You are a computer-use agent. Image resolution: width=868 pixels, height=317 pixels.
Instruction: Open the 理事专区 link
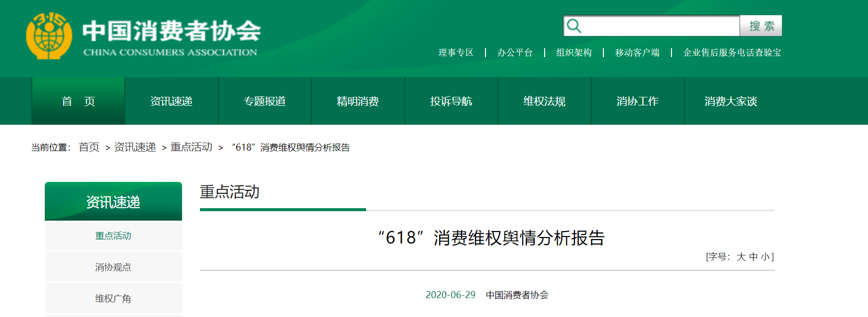point(456,53)
